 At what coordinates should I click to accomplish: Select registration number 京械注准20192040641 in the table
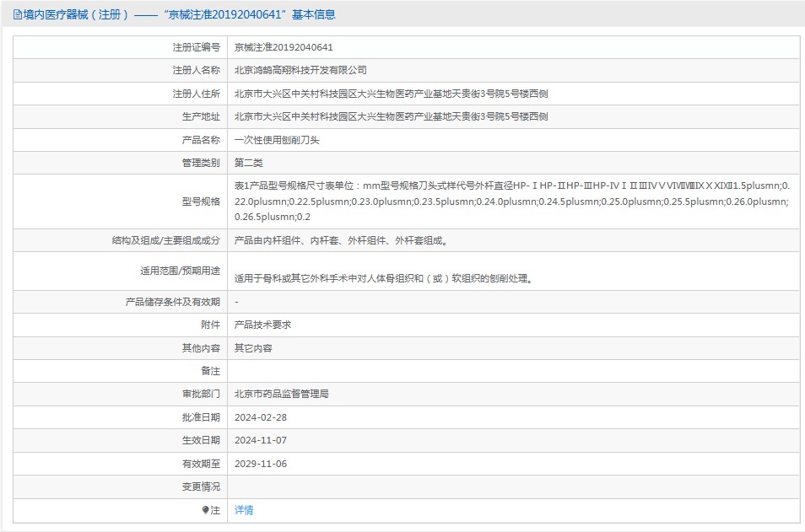pos(284,47)
